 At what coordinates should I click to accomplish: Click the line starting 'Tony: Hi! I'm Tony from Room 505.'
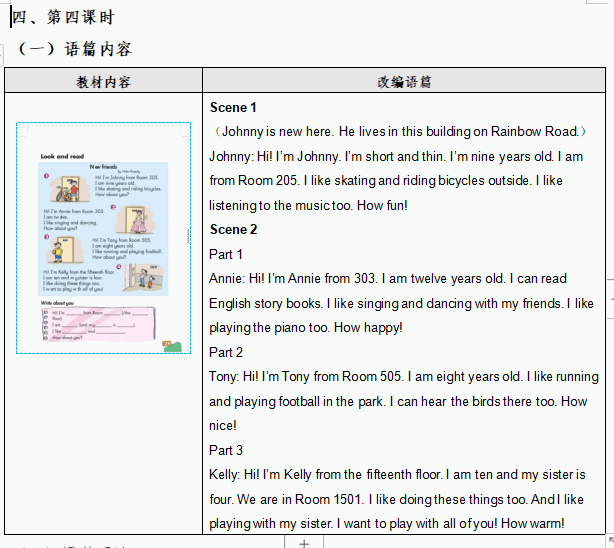coord(404,376)
